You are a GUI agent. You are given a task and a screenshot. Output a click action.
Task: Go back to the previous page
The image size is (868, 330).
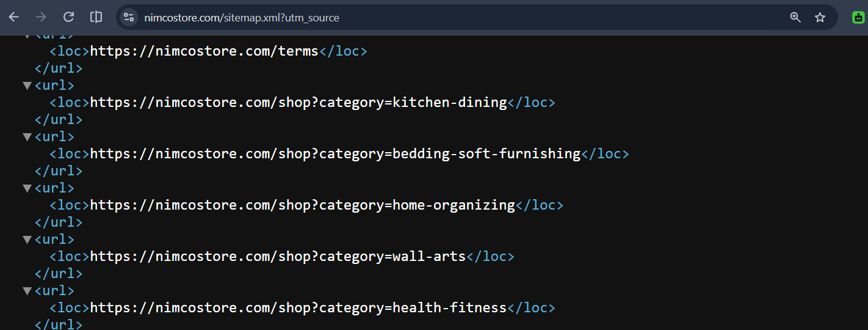13,17
